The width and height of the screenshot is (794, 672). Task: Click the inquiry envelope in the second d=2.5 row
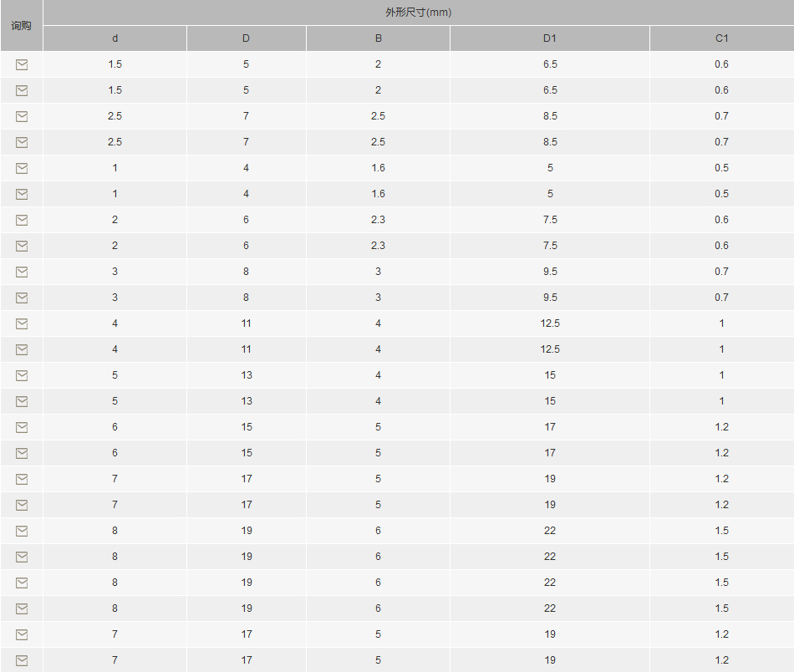(x=22, y=142)
